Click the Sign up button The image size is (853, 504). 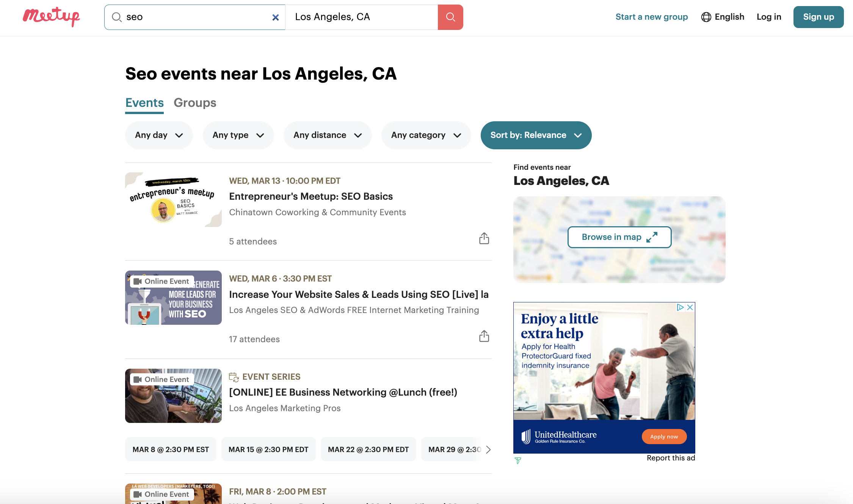[x=819, y=17]
